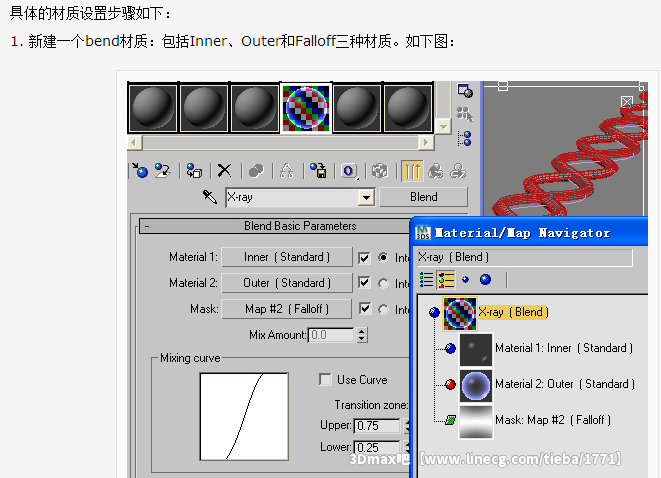Open the Outer ( Standard ) material button
This screenshot has width=661, height=478.
(287, 283)
